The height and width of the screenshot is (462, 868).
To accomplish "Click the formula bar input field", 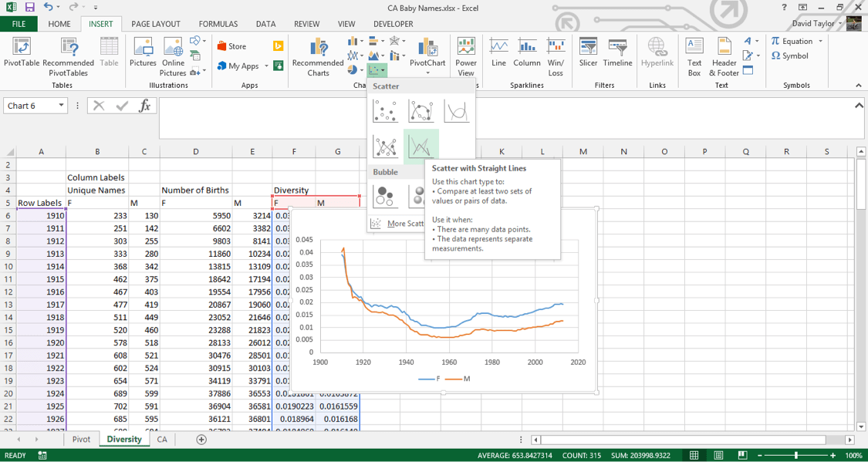I will click(505, 119).
